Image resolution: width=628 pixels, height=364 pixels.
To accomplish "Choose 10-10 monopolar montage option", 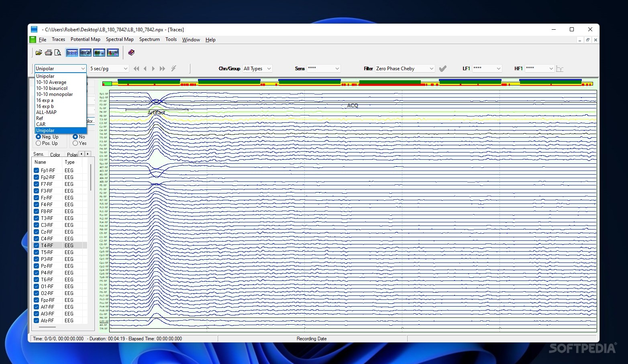I will (x=61, y=94).
